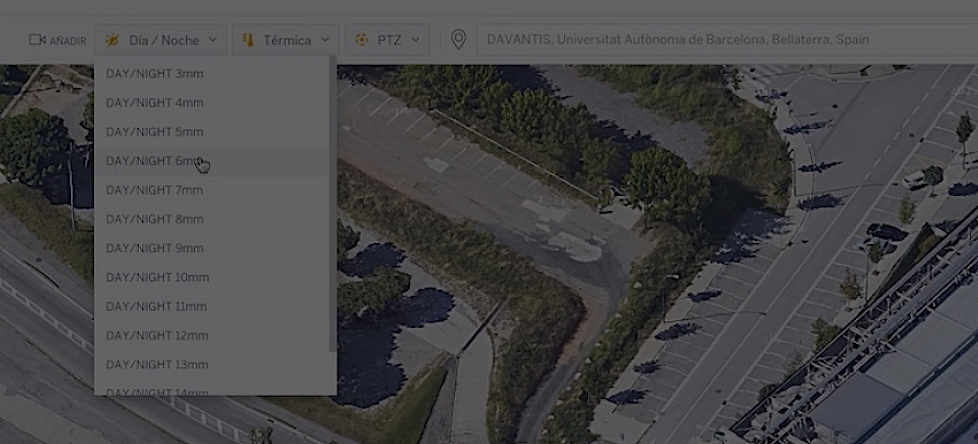
Task: Click the DAVANTIS address search field
Action: click(700, 40)
